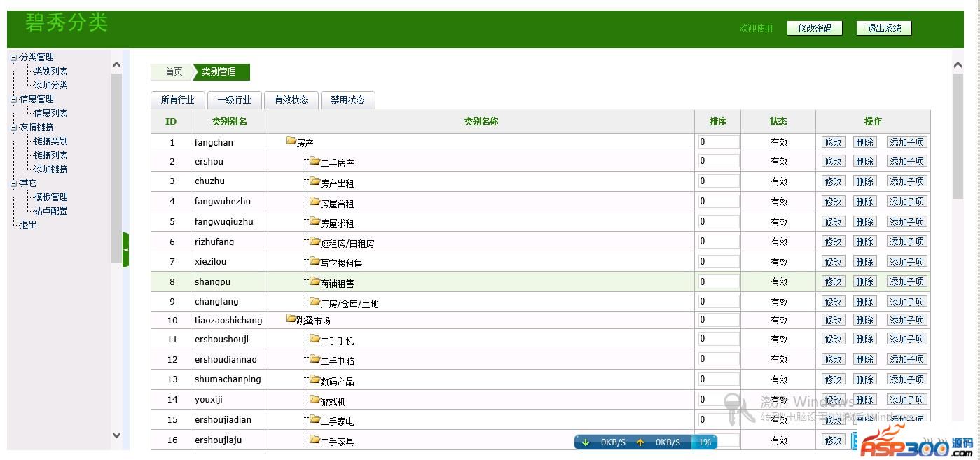Viewport: 980px width, 460px height.
Task: Open 站点配置 in the sidebar
Action: (x=50, y=211)
